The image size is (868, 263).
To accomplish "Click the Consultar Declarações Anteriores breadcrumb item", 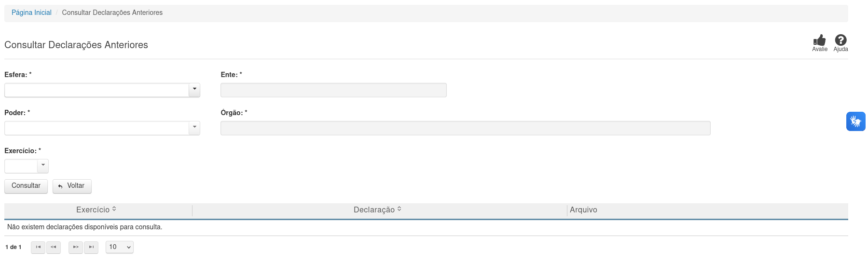I will tap(112, 13).
